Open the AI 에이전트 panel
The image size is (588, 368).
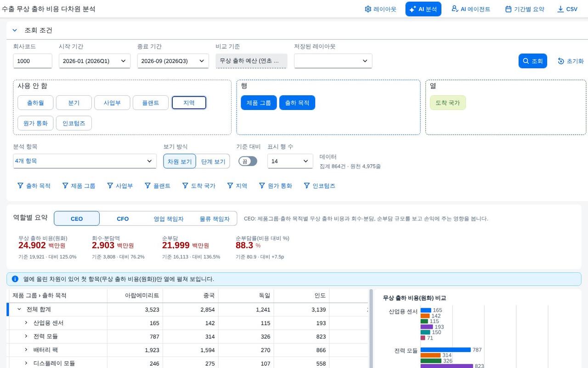tap(470, 9)
